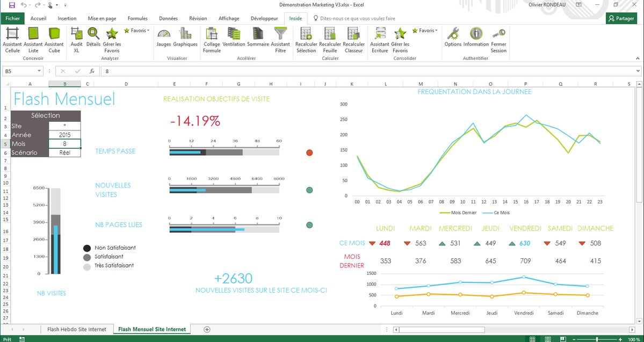Customize Quick Access Toolbar dropdown

[x=66, y=5]
